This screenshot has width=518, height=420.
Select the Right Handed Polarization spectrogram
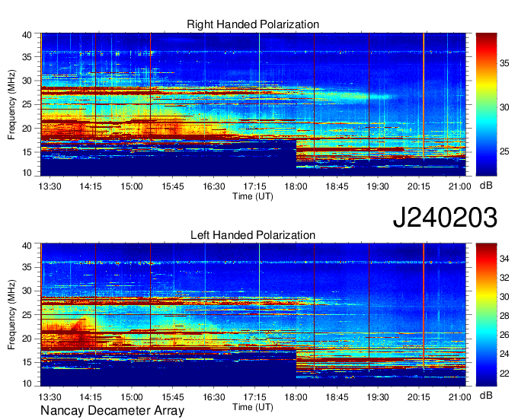[x=253, y=104]
